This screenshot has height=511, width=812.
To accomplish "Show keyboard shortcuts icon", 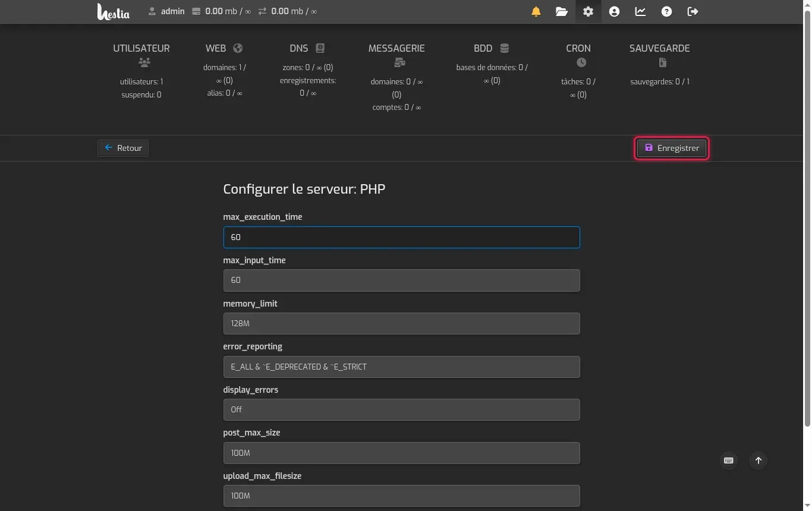I will (x=729, y=460).
